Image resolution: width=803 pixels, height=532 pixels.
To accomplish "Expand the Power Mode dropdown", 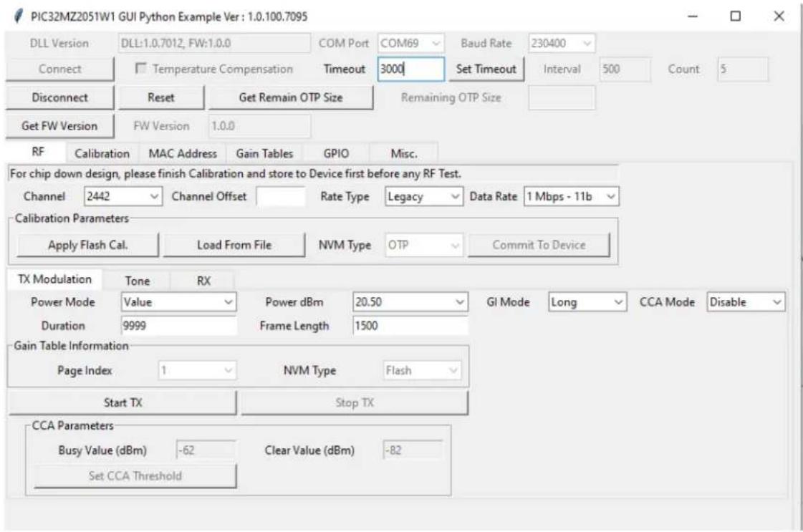I will click(178, 302).
